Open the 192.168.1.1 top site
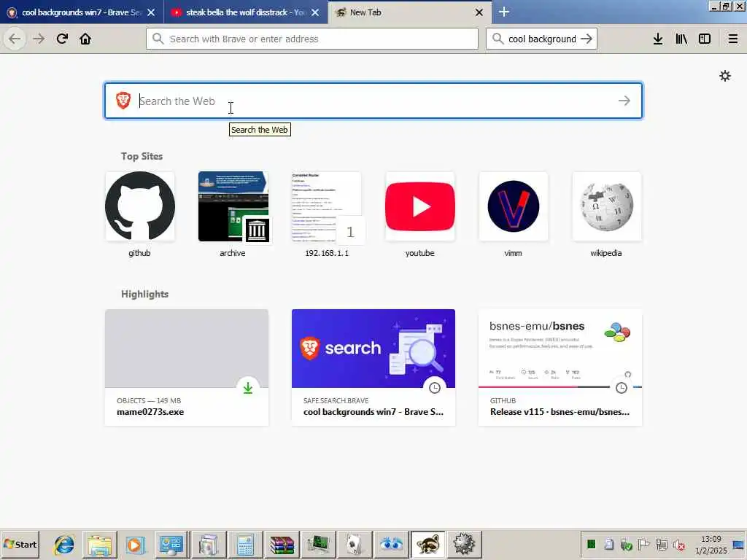Screen dimensions: 747x560 [326, 215]
